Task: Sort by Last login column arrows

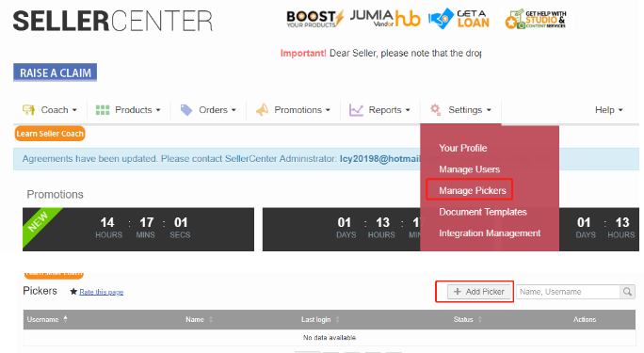Action: pyautogui.click(x=338, y=319)
